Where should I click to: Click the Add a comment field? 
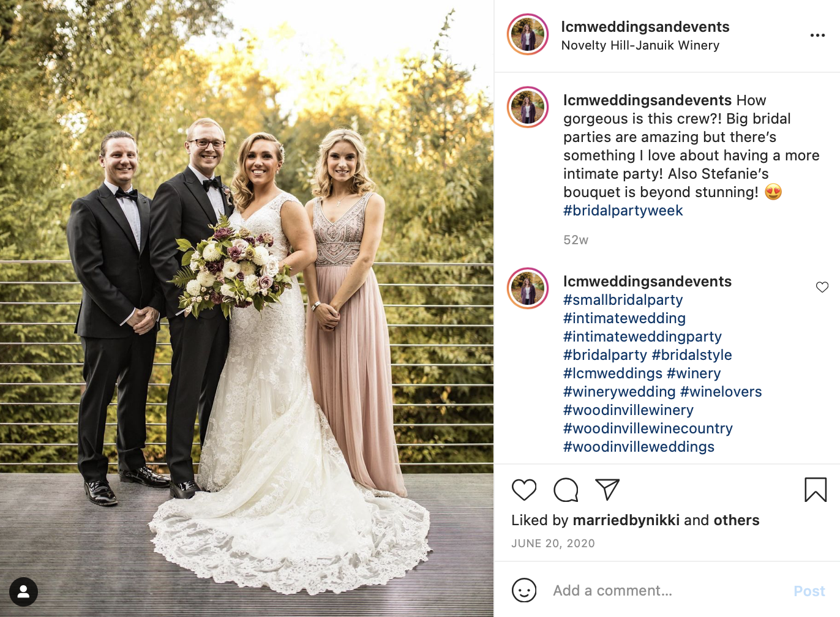[667, 591]
